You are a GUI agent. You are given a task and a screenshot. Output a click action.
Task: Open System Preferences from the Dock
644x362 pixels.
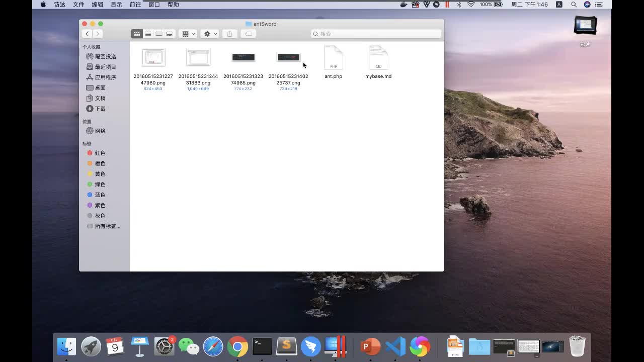164,346
